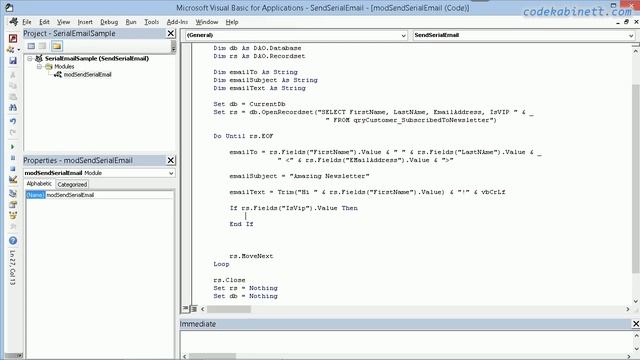
Task: Run the macro with the green play icon
Action: (x=13, y=147)
